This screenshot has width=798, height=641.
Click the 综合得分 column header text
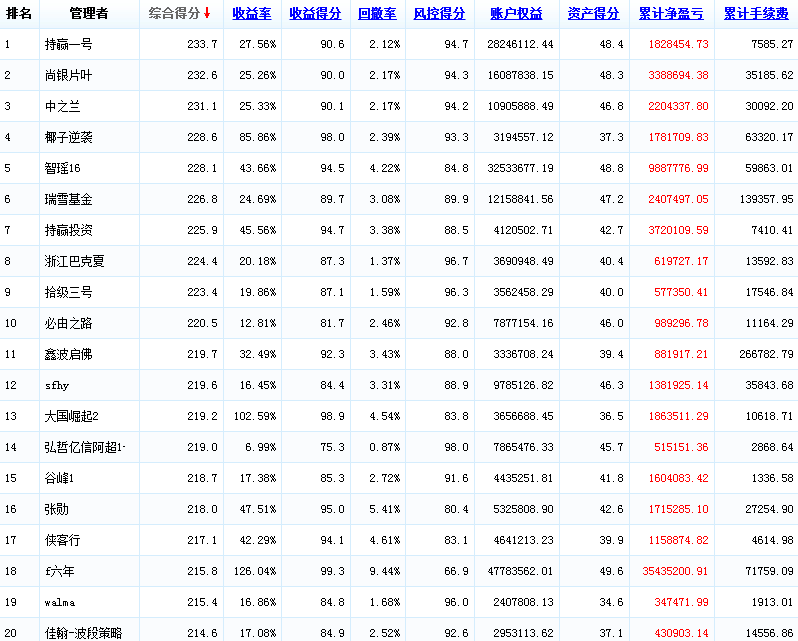coord(175,13)
